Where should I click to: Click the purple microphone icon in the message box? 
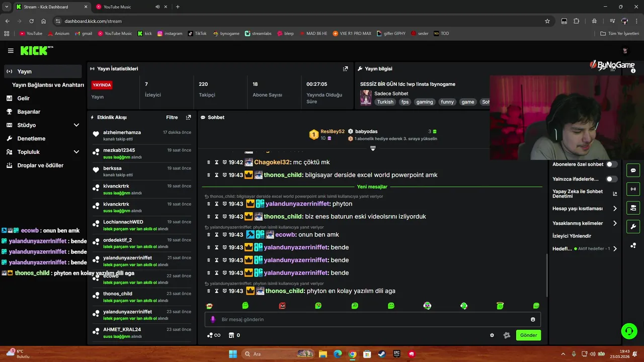click(x=213, y=319)
